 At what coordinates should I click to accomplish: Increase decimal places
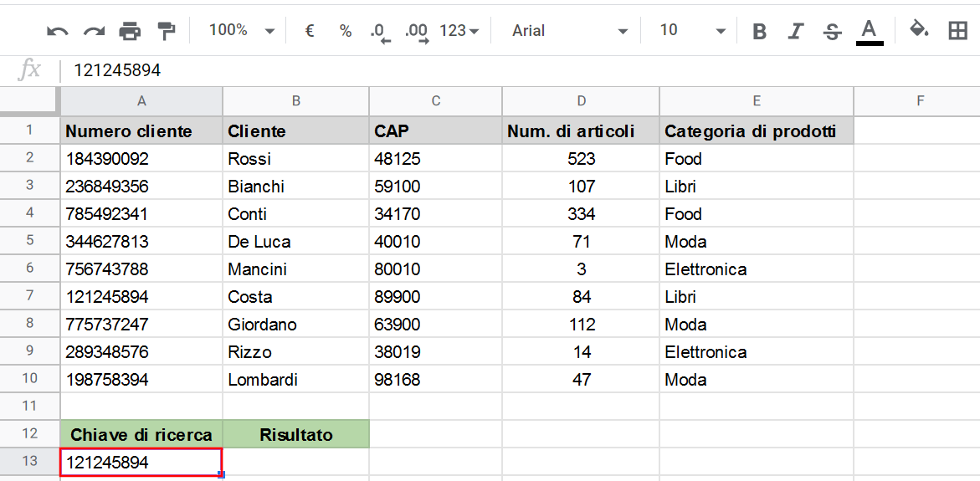pos(417,32)
